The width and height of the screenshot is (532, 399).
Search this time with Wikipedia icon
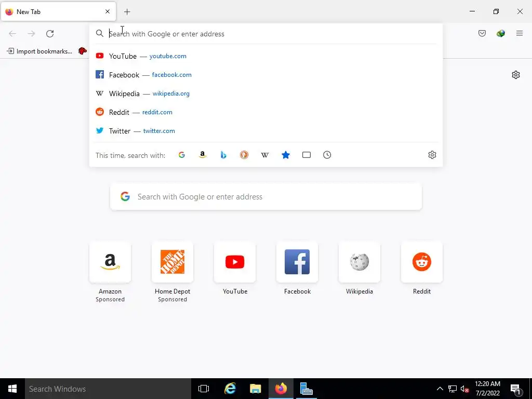tap(264, 155)
